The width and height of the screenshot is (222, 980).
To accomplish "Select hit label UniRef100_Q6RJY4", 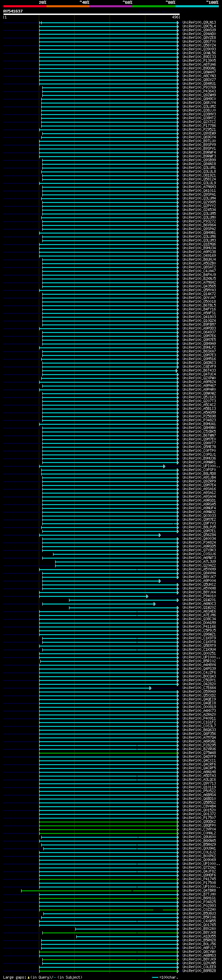I will click(x=199, y=103).
